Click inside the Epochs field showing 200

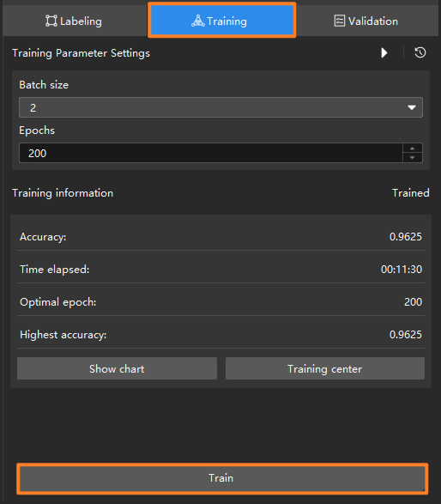pyautogui.click(x=211, y=153)
